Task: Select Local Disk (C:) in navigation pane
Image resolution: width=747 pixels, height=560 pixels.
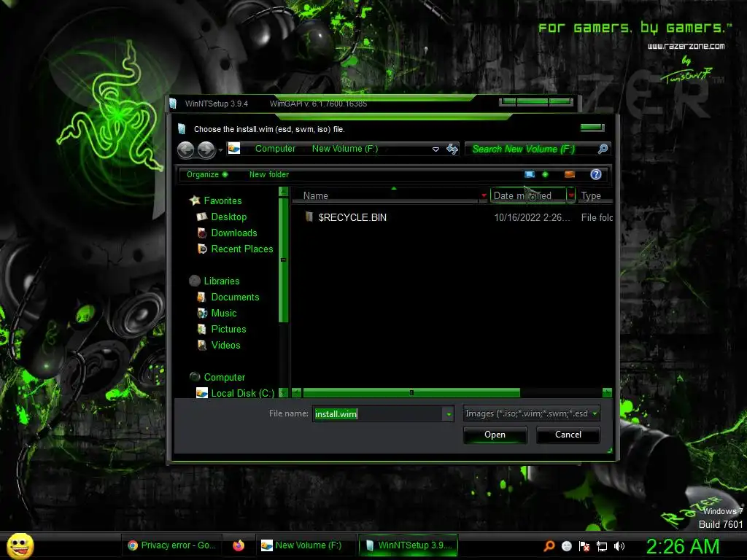Action: [242, 393]
